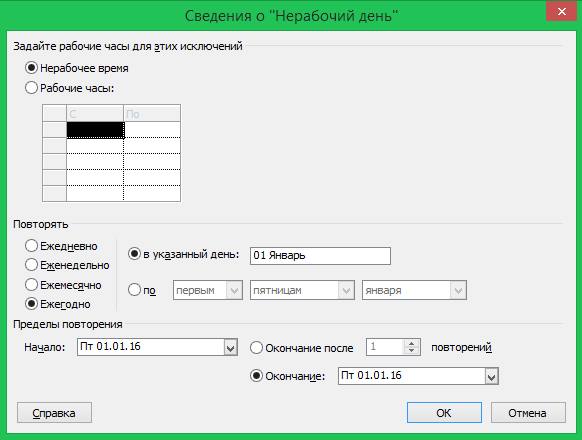Choose the 'по' weekday pattern option
This screenshot has width=582, height=440.
134,290
